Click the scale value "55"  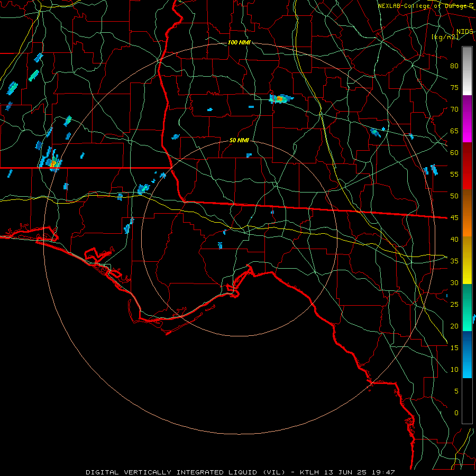[454, 174]
